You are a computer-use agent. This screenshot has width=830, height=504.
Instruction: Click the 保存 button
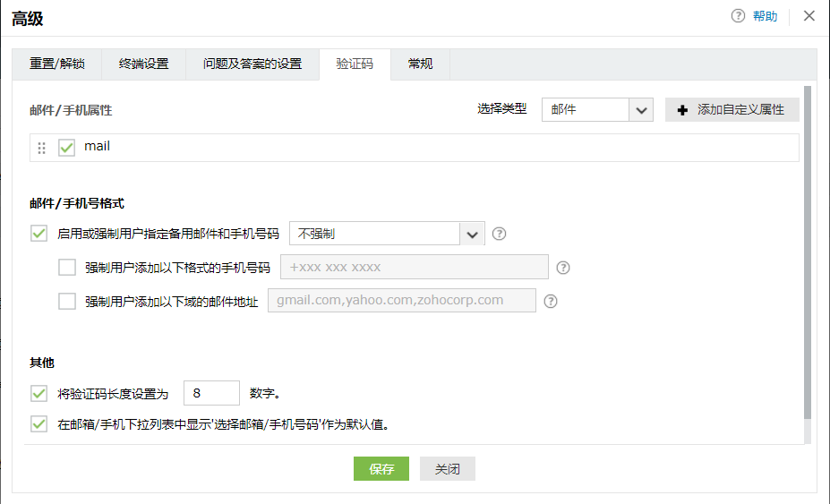381,468
